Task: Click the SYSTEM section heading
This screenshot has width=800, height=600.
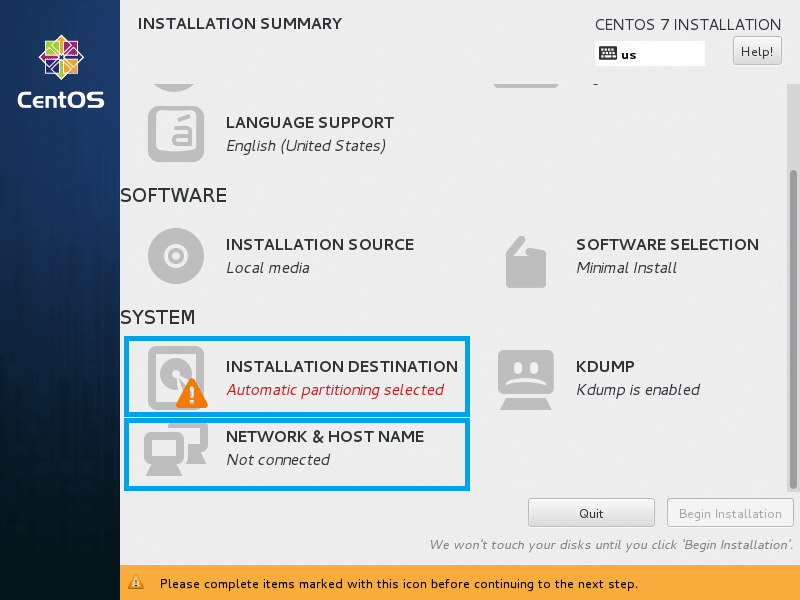Action: (158, 317)
